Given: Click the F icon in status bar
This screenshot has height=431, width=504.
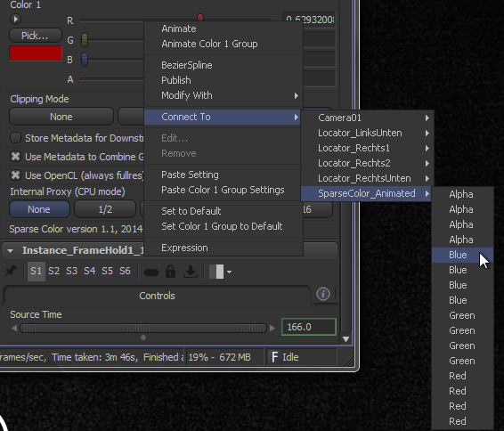Looking at the screenshot, I should 275,357.
